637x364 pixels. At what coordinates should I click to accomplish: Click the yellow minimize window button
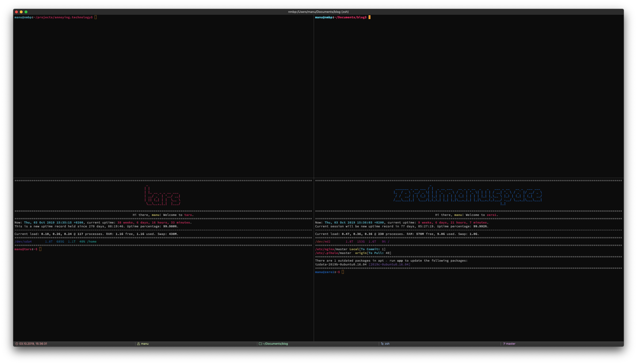pyautogui.click(x=21, y=12)
